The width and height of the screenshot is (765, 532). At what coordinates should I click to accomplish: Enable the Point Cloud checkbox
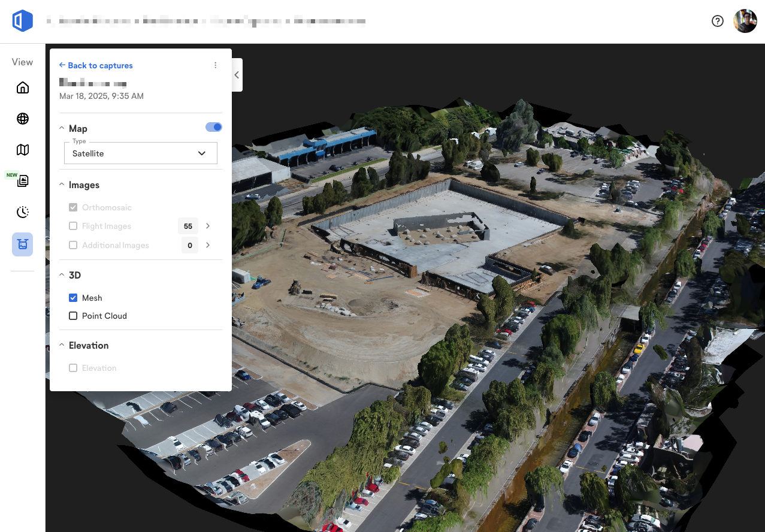73,316
